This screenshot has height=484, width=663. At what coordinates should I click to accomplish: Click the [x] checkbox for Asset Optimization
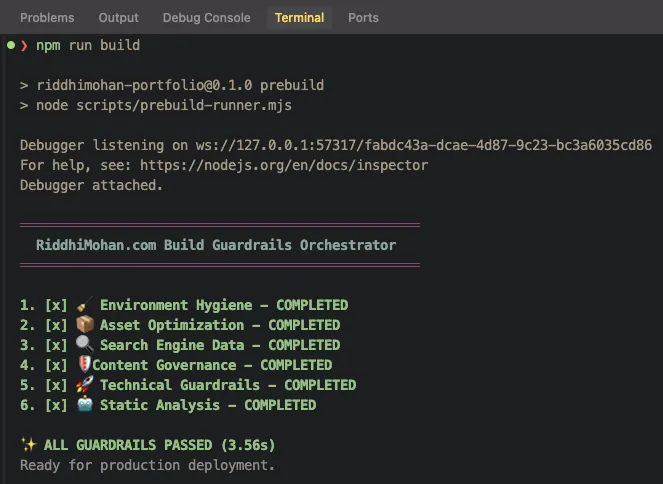coord(56,325)
